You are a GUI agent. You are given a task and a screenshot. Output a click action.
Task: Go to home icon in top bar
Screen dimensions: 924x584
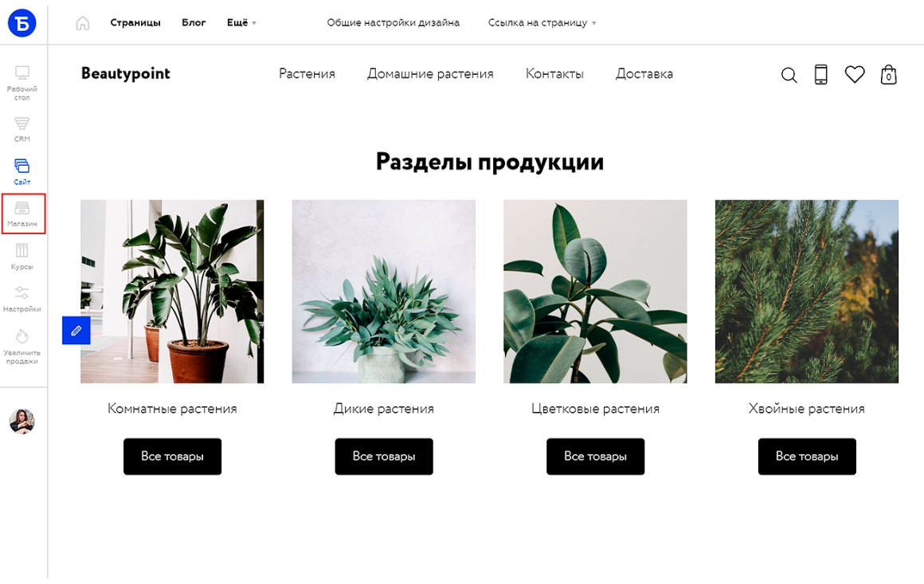point(83,23)
